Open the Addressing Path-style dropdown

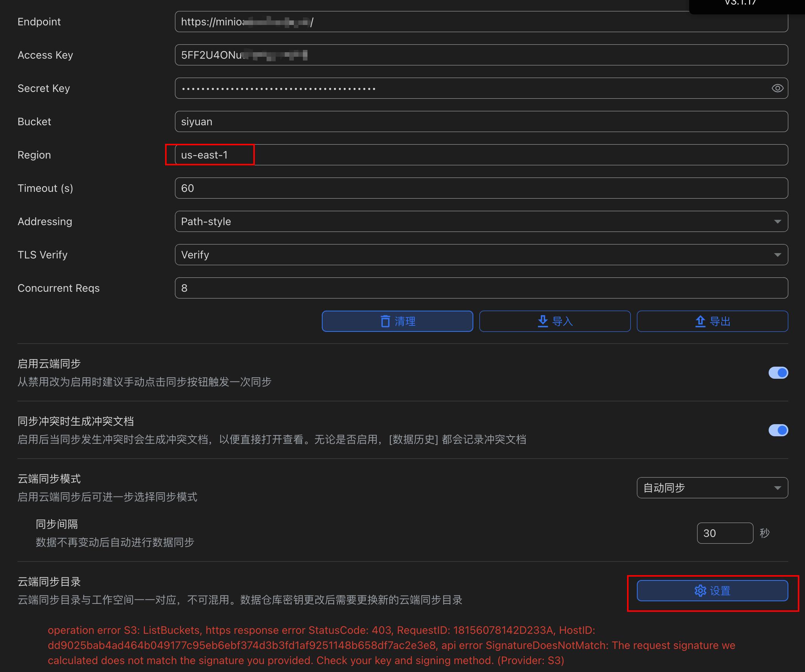pyautogui.click(x=481, y=221)
